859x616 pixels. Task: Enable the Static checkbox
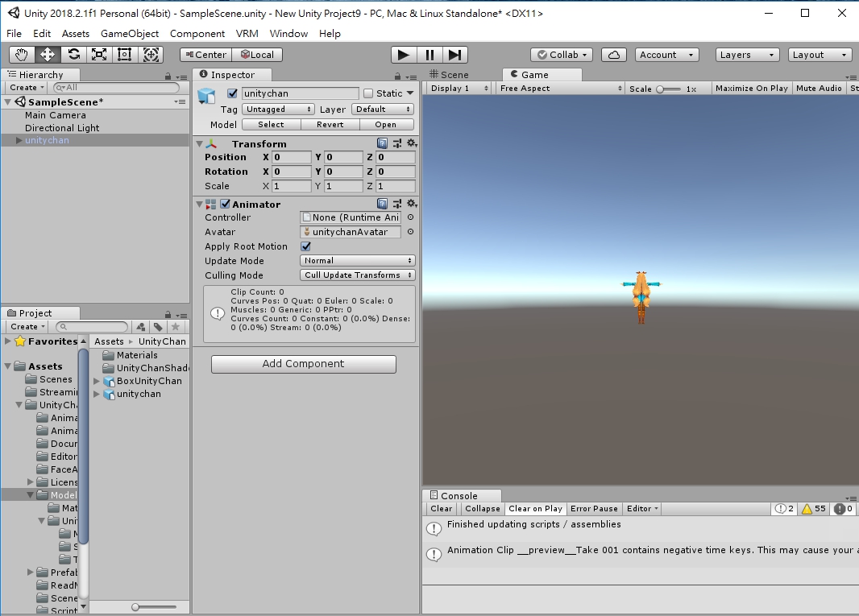click(368, 93)
